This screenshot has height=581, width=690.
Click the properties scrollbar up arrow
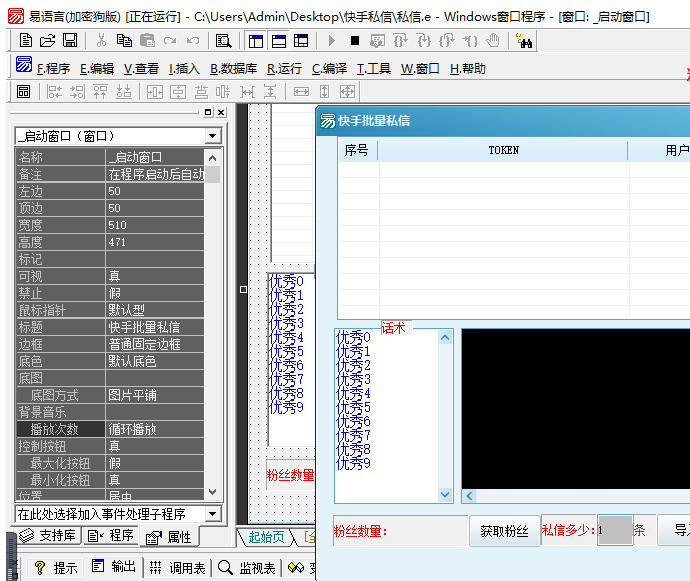[213, 158]
